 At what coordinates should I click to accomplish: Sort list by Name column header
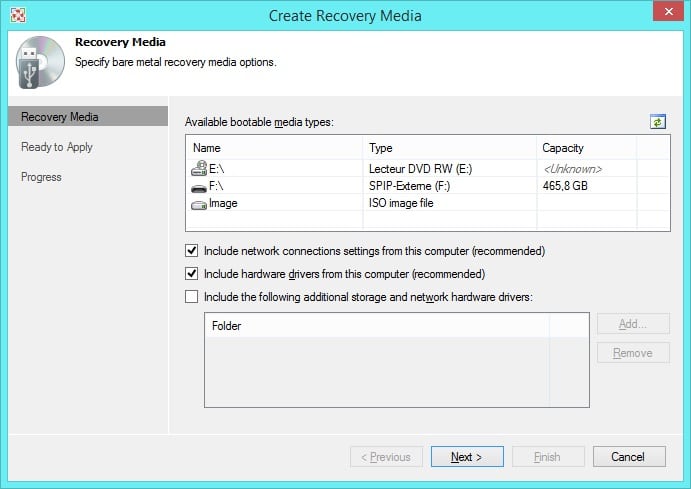273,148
